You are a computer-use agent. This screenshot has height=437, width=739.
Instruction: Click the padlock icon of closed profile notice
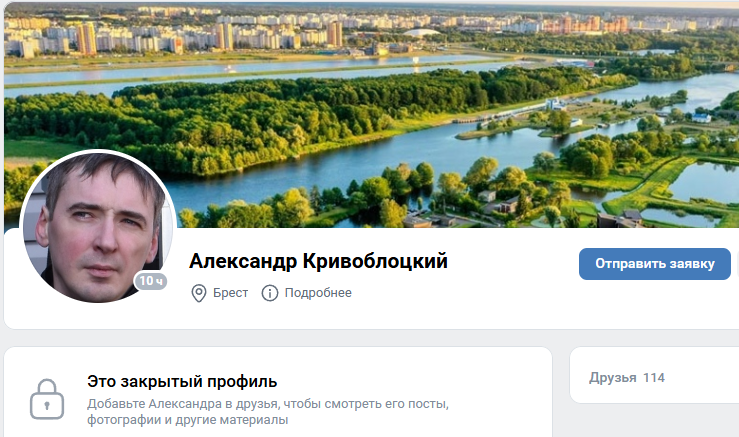pyautogui.click(x=47, y=399)
